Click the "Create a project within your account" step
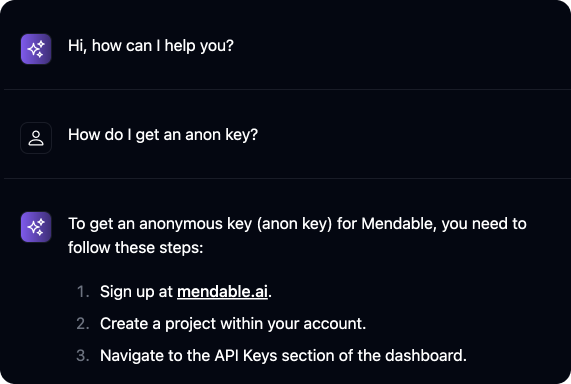The width and height of the screenshot is (571, 384). point(233,324)
